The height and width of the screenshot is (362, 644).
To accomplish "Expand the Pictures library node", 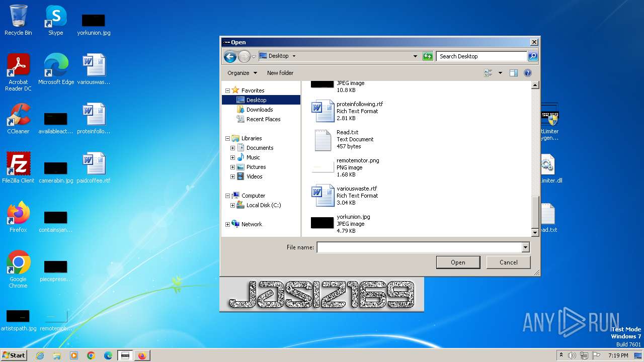I will click(x=232, y=167).
